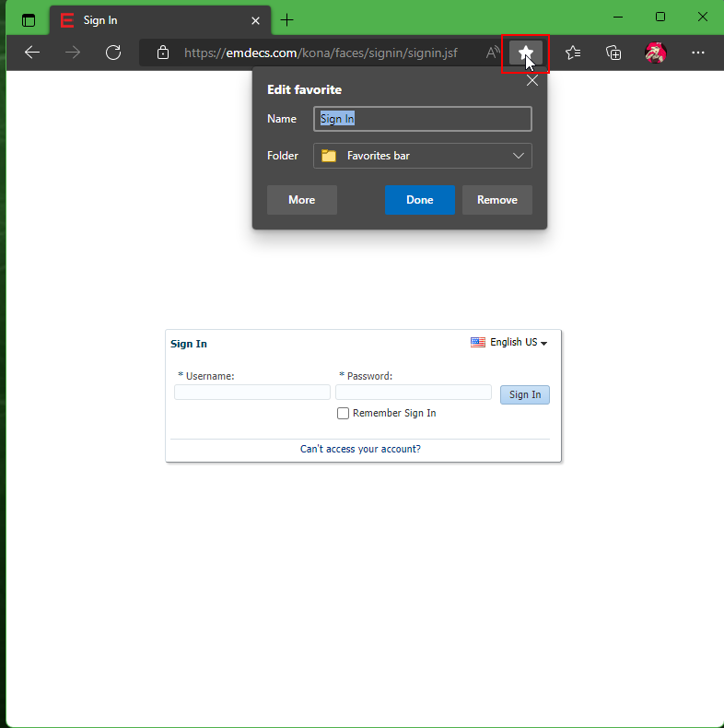Screen dimensions: 724x728
Task: Open the profile avatar menu
Action: coord(655,53)
